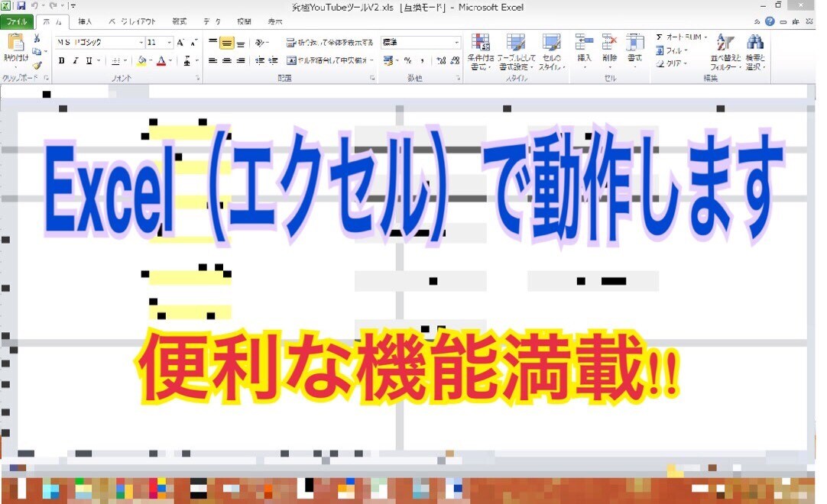Click the Redo arrow in Quick Access
The width and height of the screenshot is (827, 504).
(x=53, y=6)
